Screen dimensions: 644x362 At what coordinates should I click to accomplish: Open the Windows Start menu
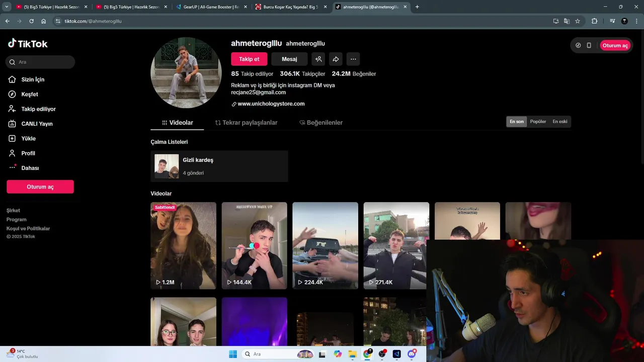point(233,354)
